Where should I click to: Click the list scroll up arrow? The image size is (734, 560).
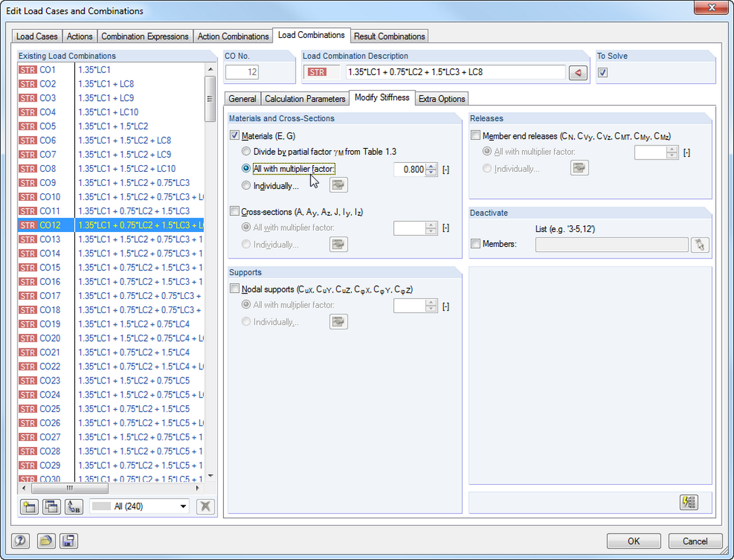point(210,69)
